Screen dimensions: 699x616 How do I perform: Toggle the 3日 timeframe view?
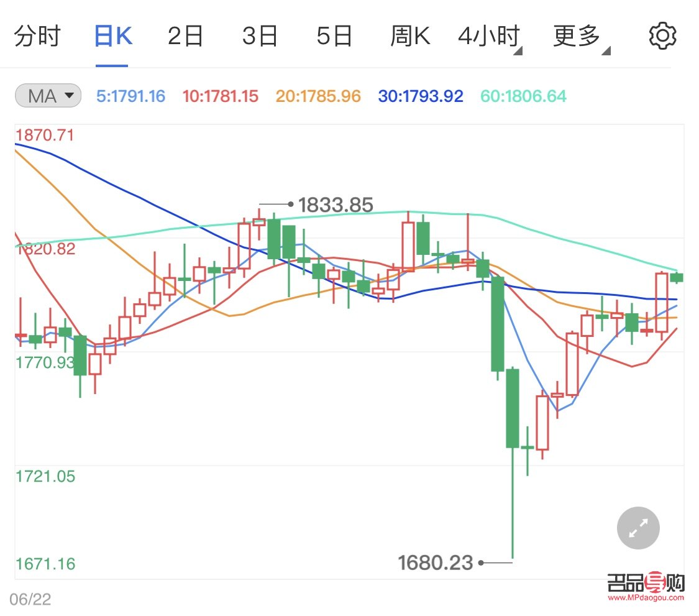260,35
